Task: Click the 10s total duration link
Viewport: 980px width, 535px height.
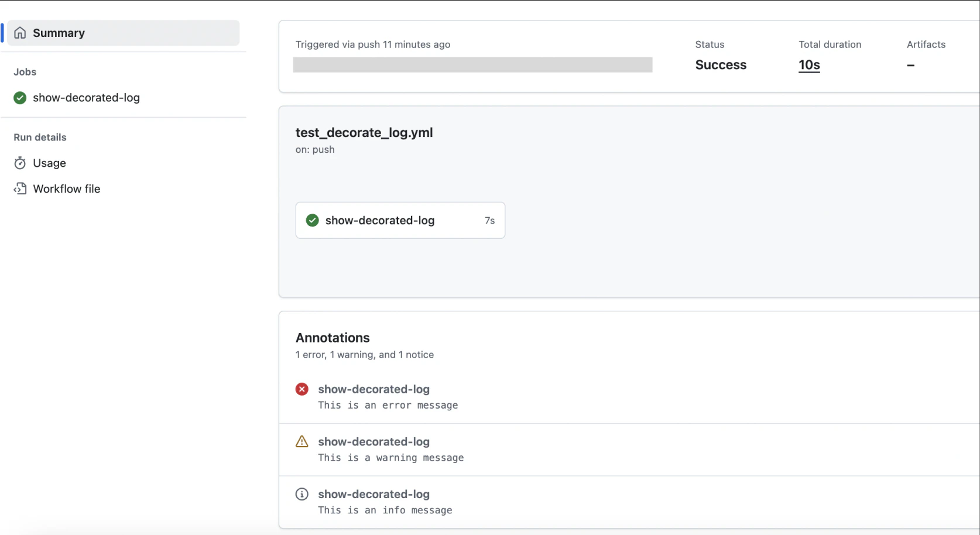Action: [x=809, y=65]
